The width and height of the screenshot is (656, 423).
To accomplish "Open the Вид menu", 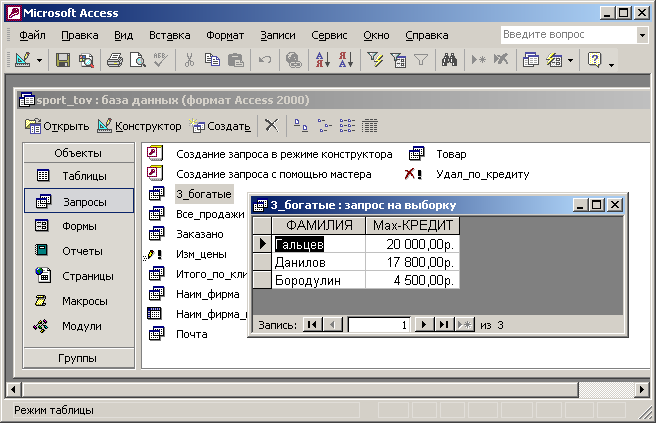I will click(x=123, y=36).
